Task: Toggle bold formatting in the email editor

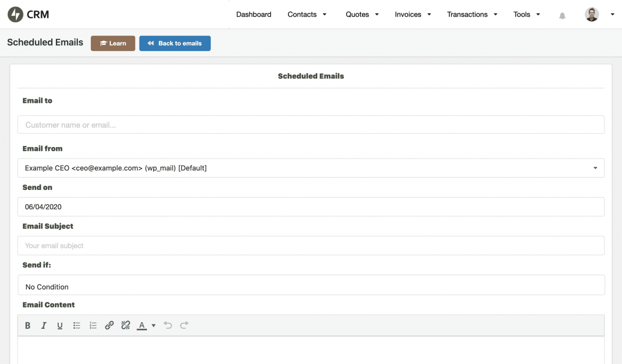Action: (x=28, y=325)
